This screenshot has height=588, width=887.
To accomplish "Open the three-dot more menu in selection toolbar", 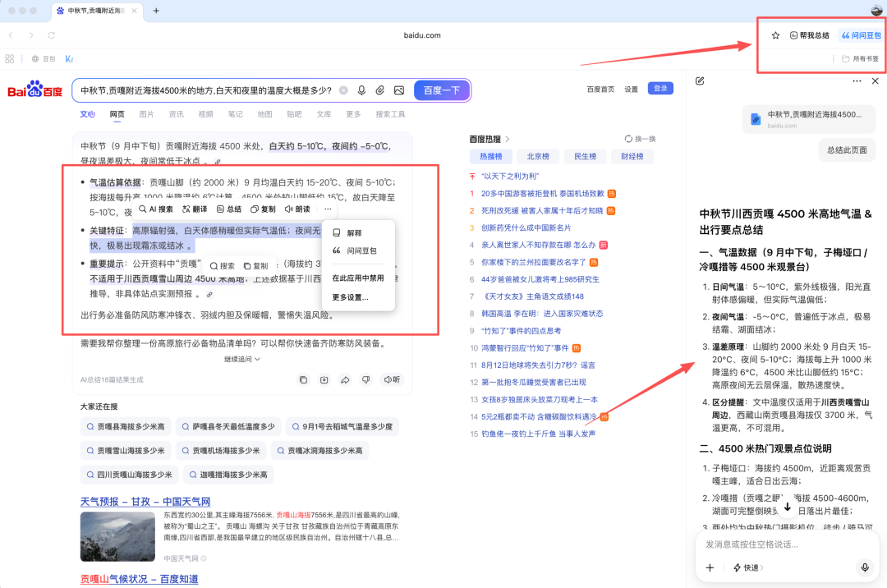I will coord(328,209).
